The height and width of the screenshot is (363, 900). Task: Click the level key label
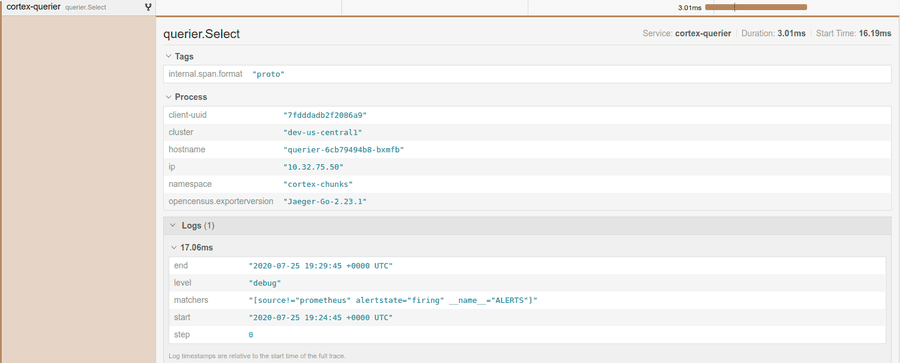click(182, 283)
